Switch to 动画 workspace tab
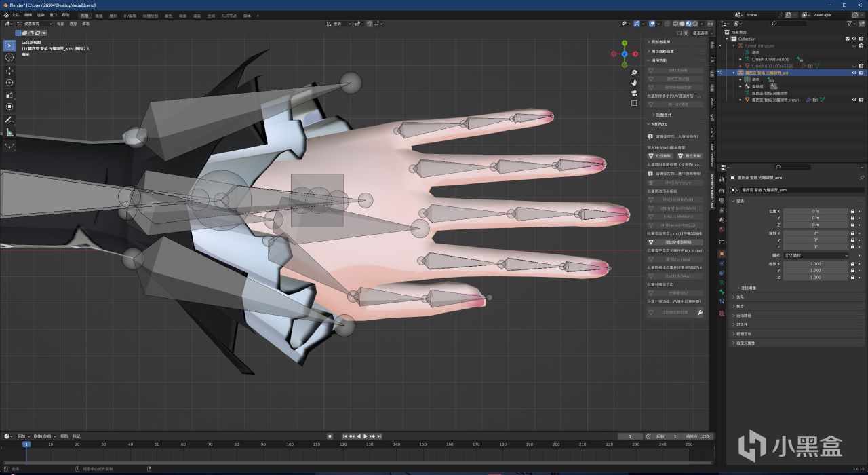Image resolution: width=868 pixels, height=475 pixels. click(x=182, y=15)
